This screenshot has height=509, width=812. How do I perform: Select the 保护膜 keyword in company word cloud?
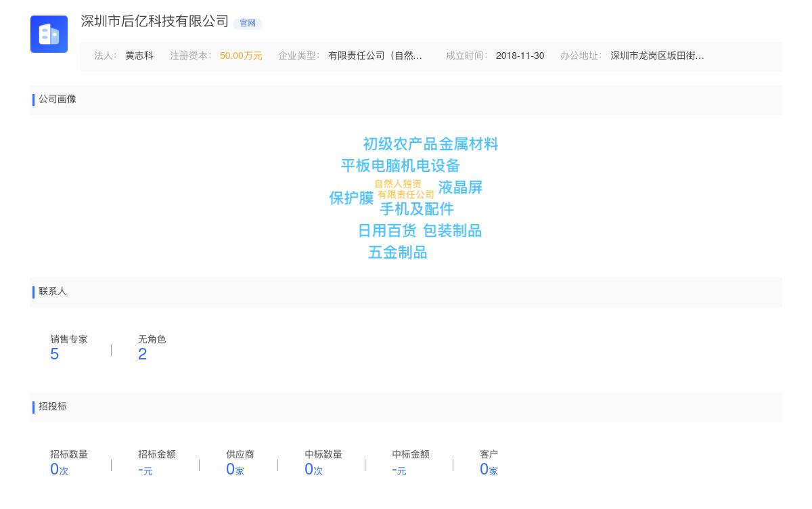click(x=351, y=198)
